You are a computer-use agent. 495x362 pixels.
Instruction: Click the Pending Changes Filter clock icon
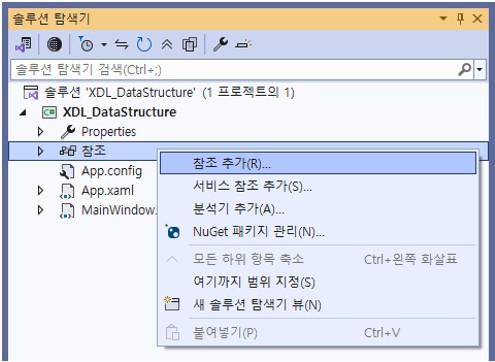click(x=86, y=44)
